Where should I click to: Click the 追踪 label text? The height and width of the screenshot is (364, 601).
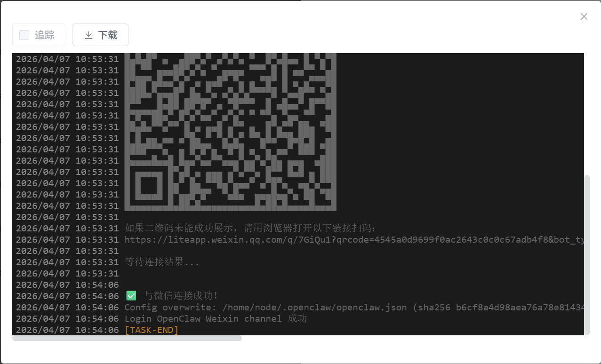(45, 35)
